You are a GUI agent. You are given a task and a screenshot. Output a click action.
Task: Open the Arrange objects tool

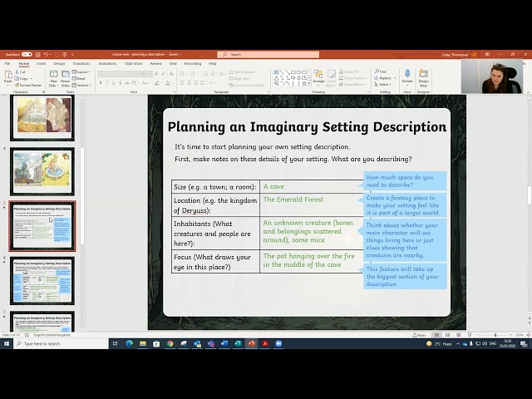click(x=318, y=77)
